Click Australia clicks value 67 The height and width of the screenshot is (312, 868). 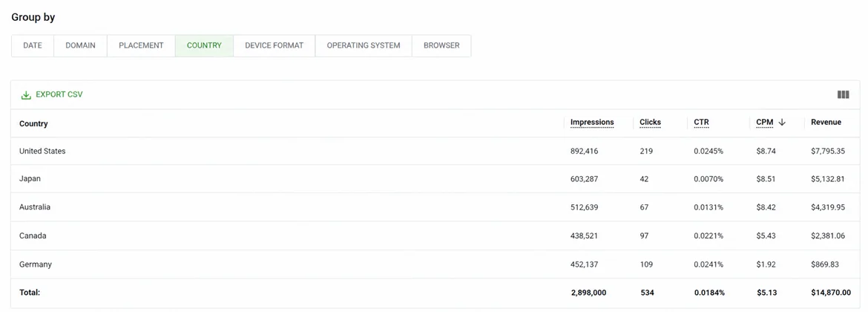tap(645, 207)
